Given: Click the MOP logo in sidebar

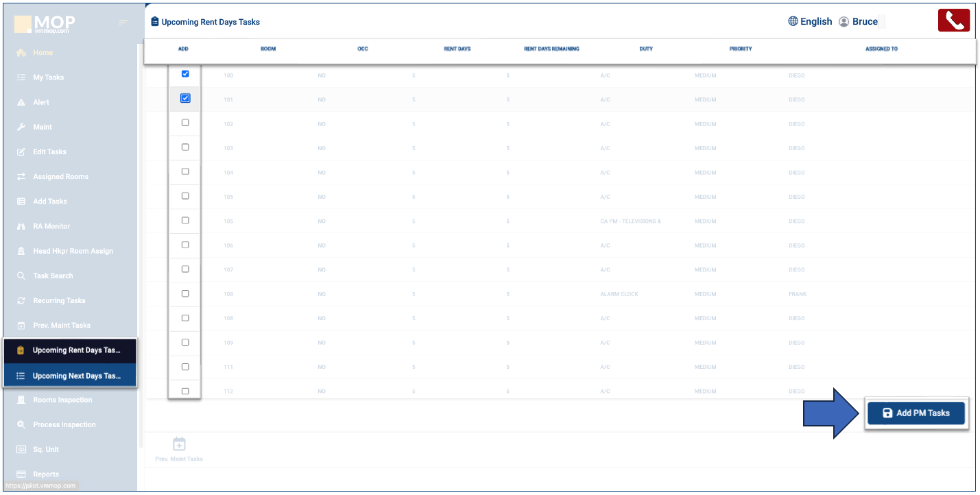Looking at the screenshot, I should click(45, 25).
